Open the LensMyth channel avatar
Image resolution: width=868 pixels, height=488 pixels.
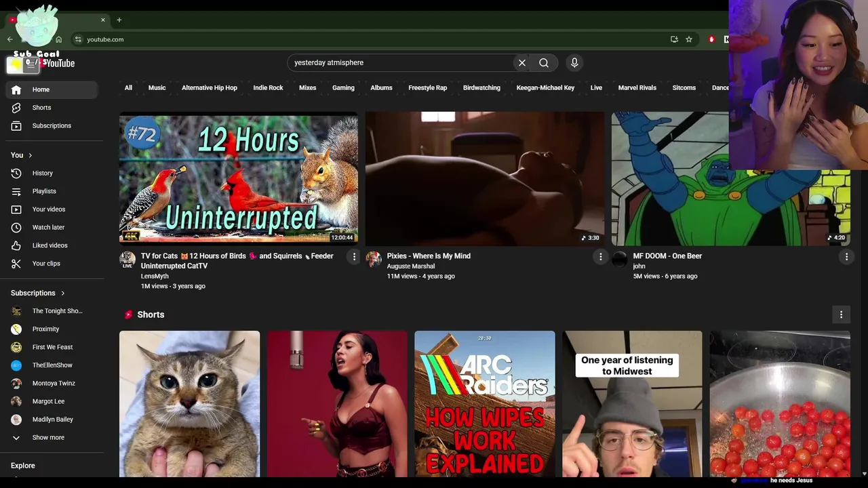point(127,259)
